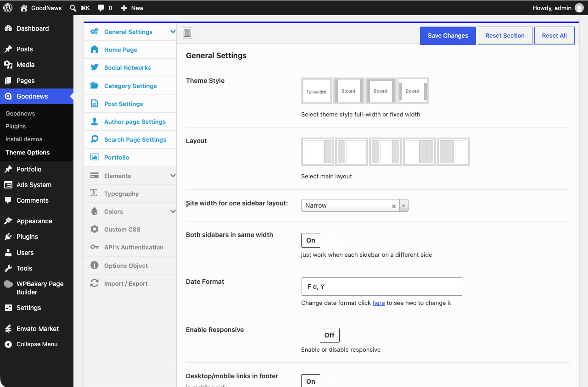Click the Ads System icon

click(x=8, y=185)
